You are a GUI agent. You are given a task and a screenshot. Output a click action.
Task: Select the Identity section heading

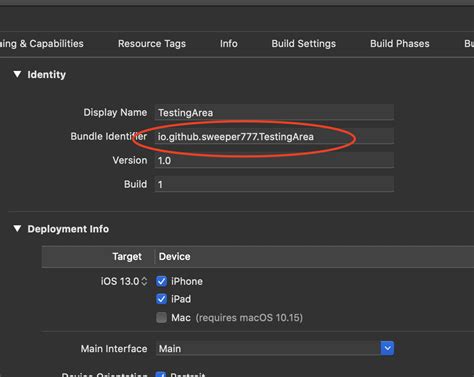(46, 74)
